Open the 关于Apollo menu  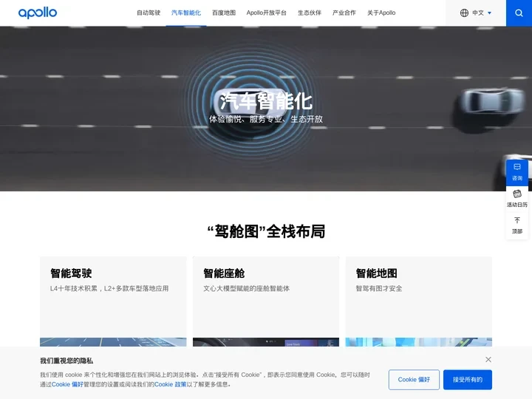381,13
